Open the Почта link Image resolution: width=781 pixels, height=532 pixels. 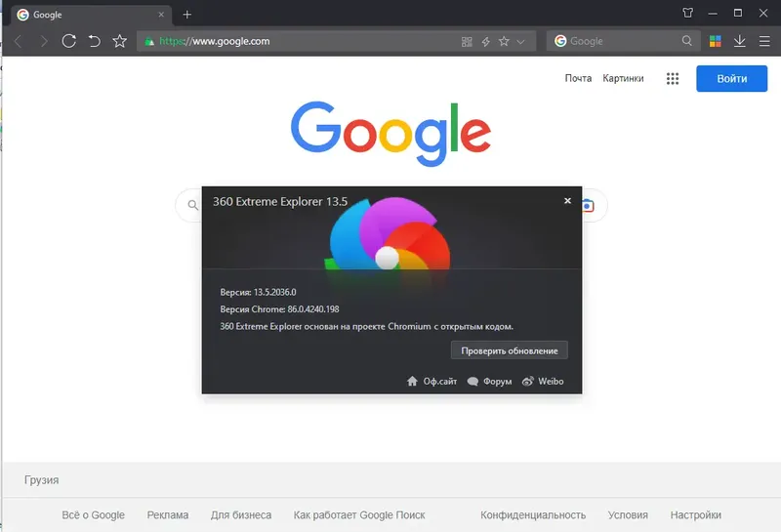coord(578,78)
